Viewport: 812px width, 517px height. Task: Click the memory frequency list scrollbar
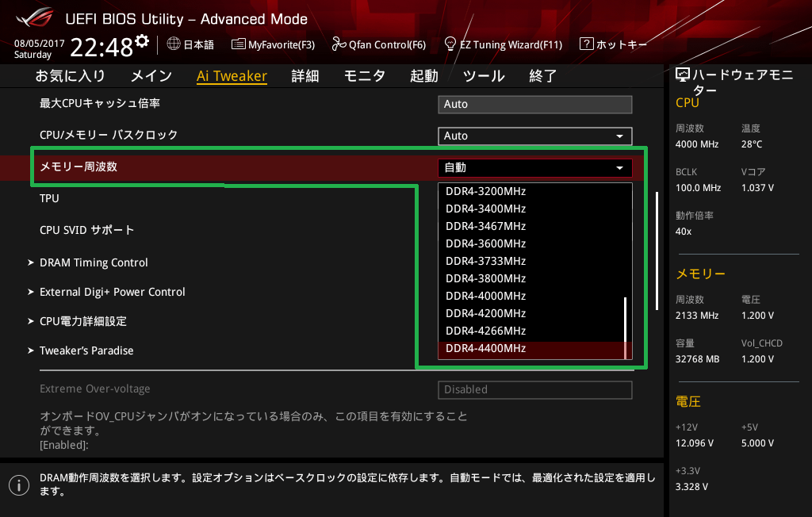point(626,327)
